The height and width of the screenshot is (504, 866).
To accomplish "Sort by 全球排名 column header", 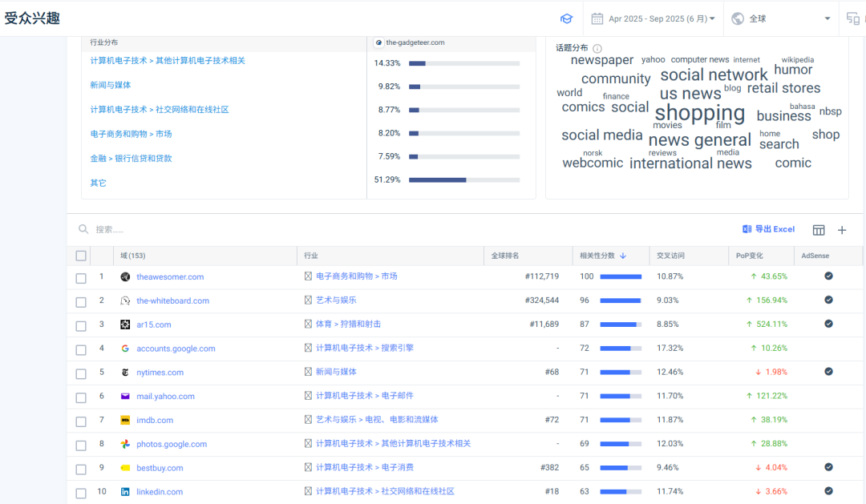I will (x=505, y=256).
